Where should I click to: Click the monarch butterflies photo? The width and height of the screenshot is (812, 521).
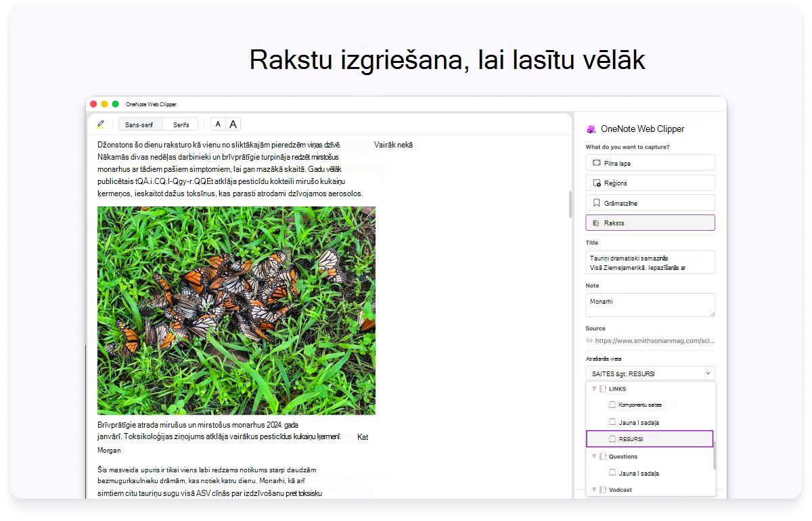coord(236,311)
